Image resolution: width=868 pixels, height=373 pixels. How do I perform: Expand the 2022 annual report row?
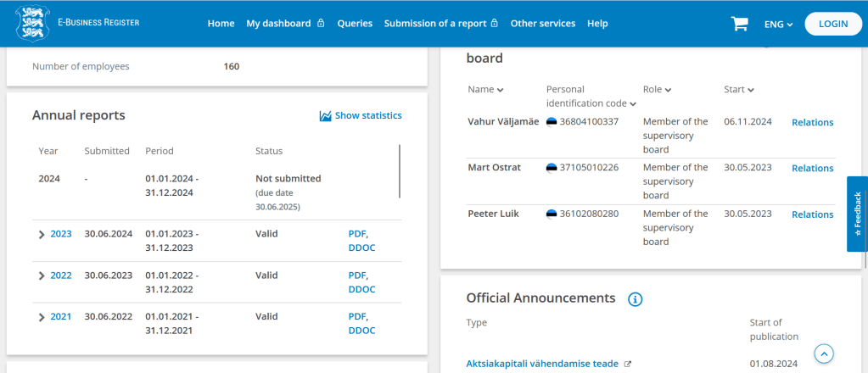pos(42,276)
